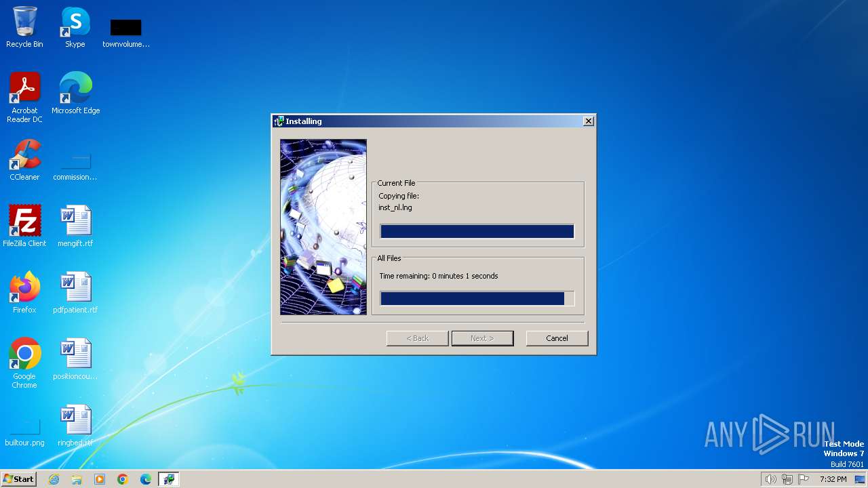The width and height of the screenshot is (868, 488).
Task: Click the disabled Next button
Action: click(482, 338)
